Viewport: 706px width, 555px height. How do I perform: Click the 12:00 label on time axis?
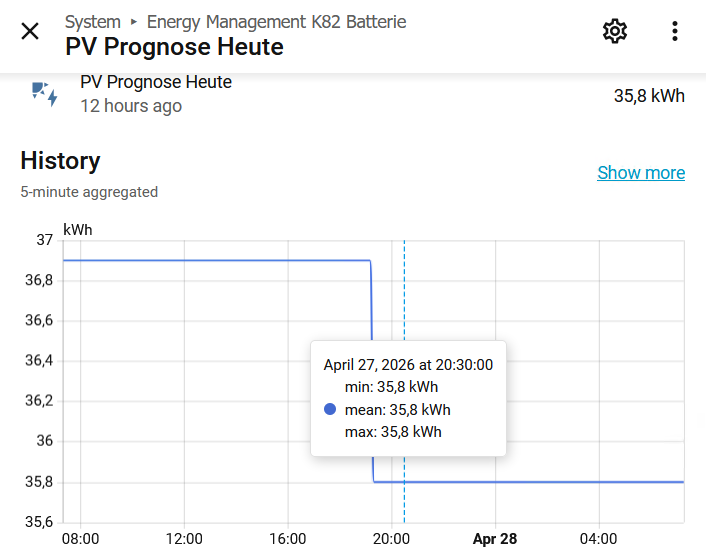184,539
